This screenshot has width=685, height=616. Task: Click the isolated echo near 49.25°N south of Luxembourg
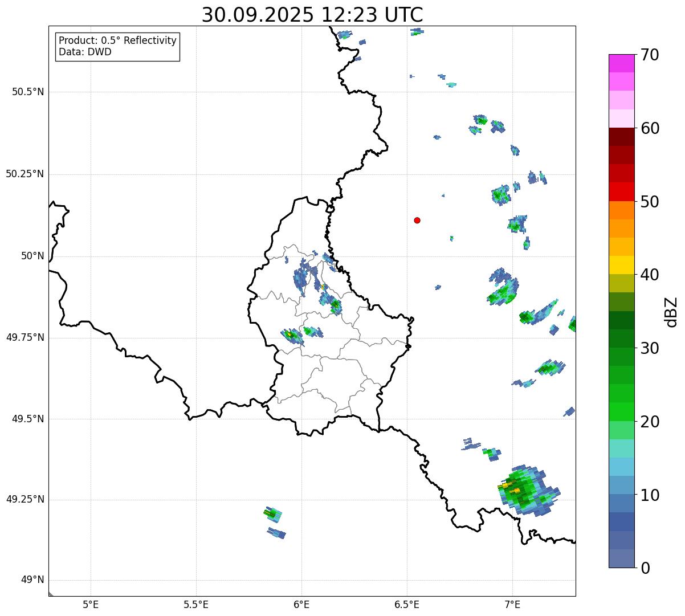[x=273, y=515]
